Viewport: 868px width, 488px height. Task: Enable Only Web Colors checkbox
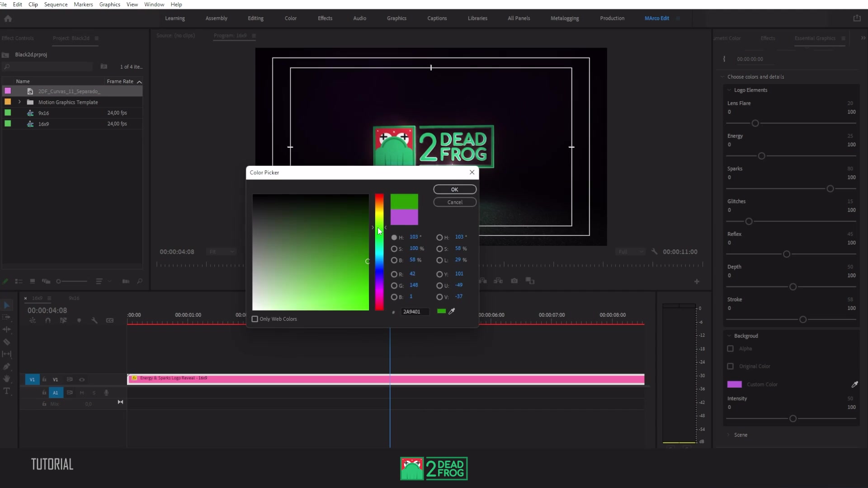pos(255,319)
